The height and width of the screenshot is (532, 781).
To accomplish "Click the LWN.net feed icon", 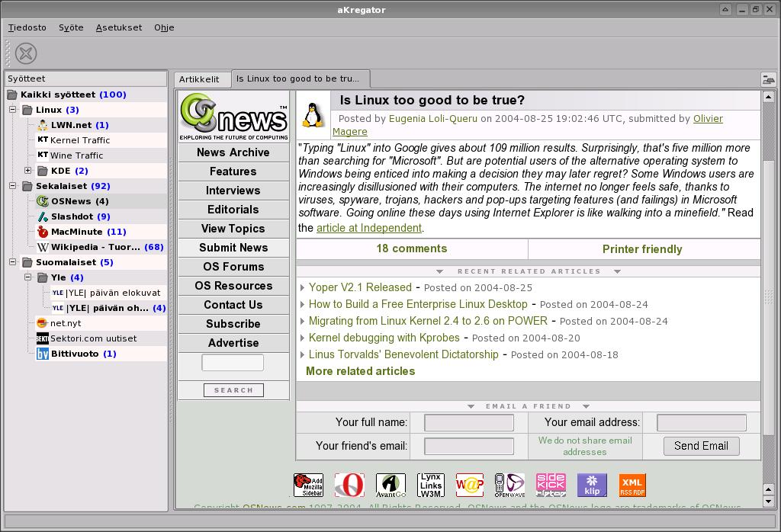I will coord(43,125).
